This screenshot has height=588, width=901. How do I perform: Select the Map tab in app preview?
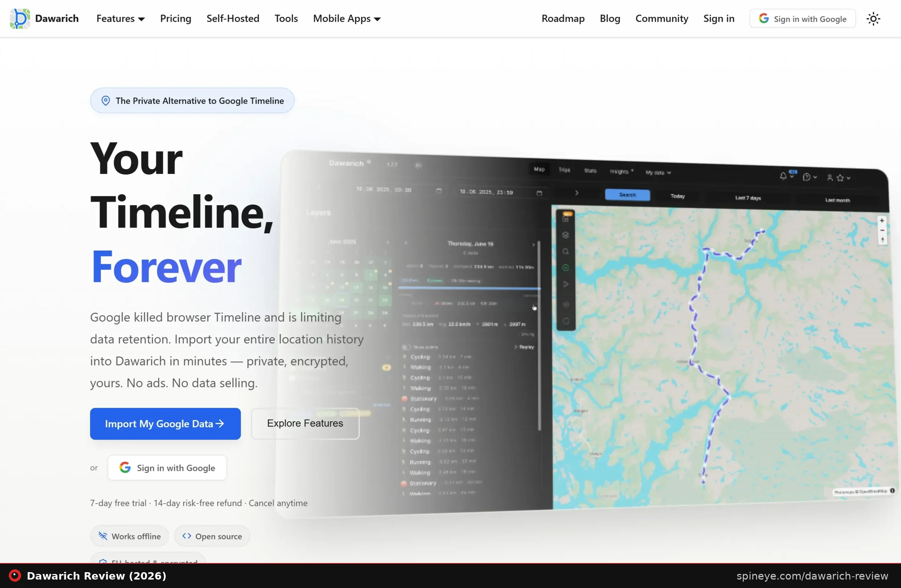[x=539, y=169]
